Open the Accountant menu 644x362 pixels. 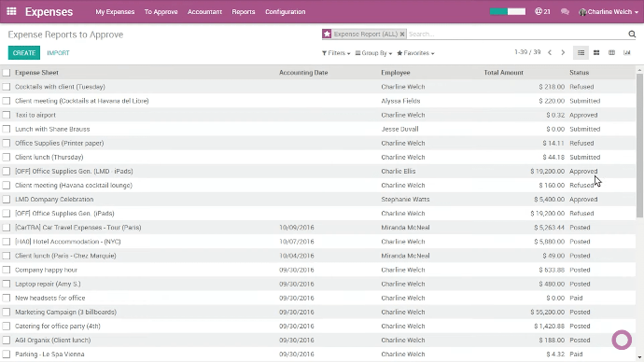coord(204,12)
